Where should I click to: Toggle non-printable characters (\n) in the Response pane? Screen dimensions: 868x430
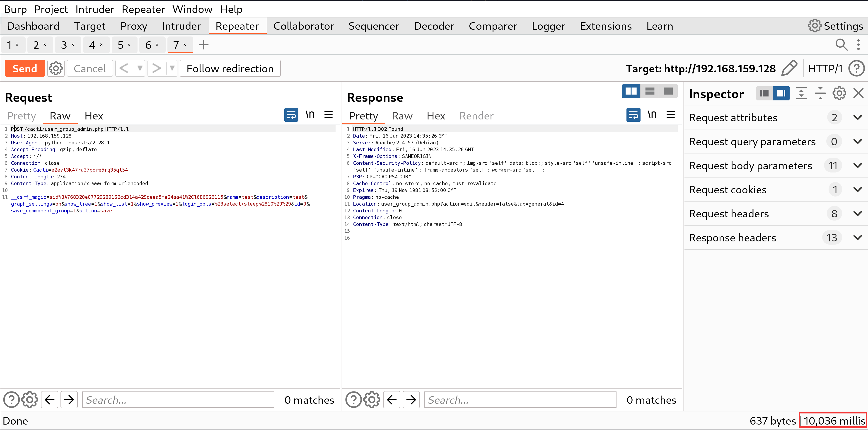652,115
